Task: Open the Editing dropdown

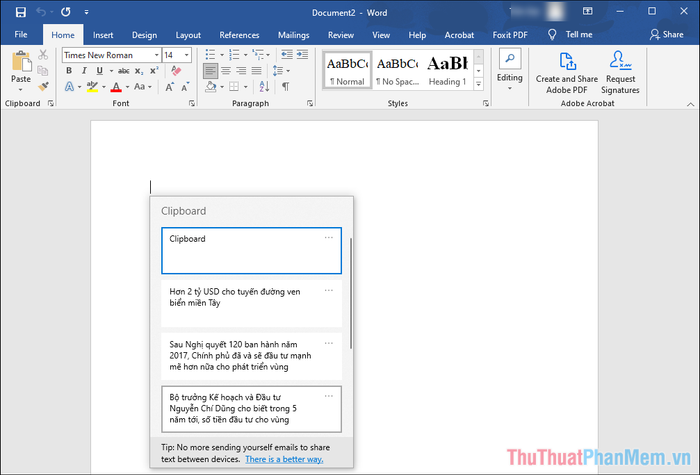Action: click(509, 71)
